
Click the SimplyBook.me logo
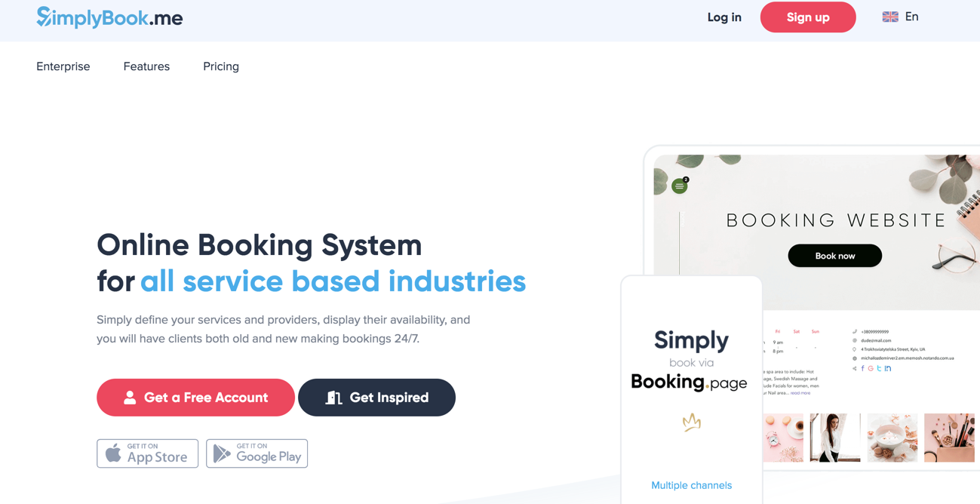(109, 17)
